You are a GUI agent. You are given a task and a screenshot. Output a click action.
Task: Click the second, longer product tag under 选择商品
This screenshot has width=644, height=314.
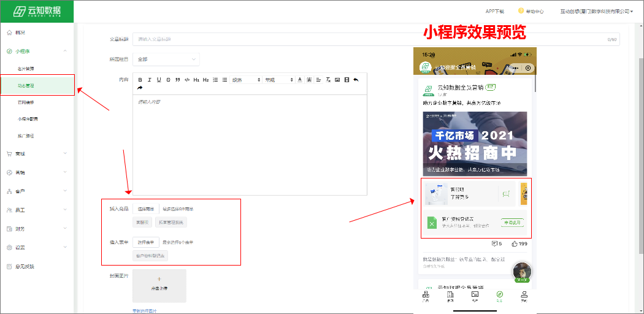(171, 222)
